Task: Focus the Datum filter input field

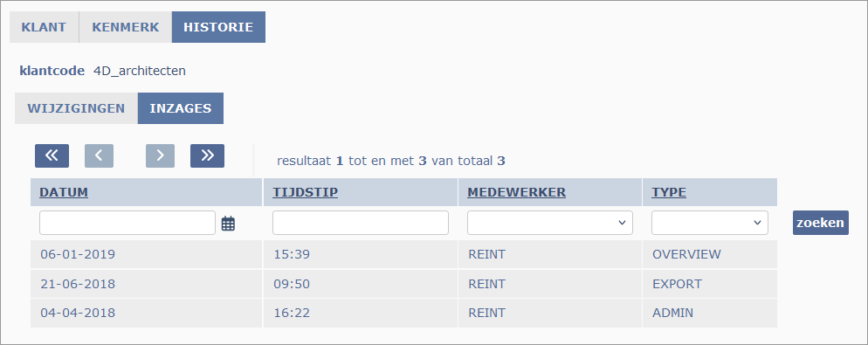Action: pyautogui.click(x=127, y=223)
